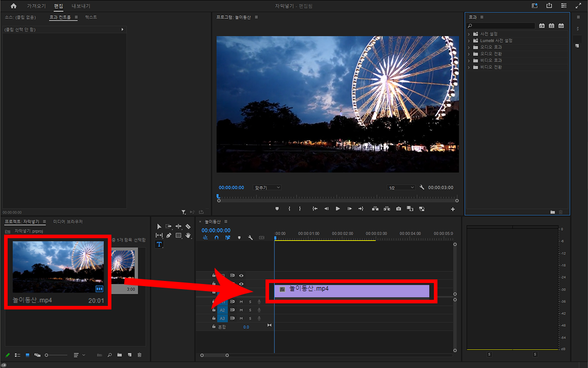The image size is (588, 368).
Task: Open the 1/2 playback resolution dropdown
Action: pyautogui.click(x=401, y=188)
